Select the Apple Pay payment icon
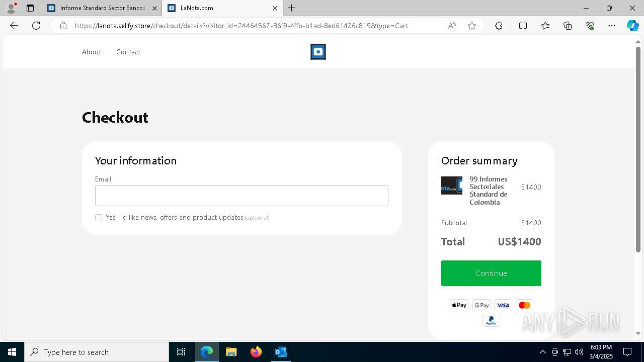 coord(459,305)
